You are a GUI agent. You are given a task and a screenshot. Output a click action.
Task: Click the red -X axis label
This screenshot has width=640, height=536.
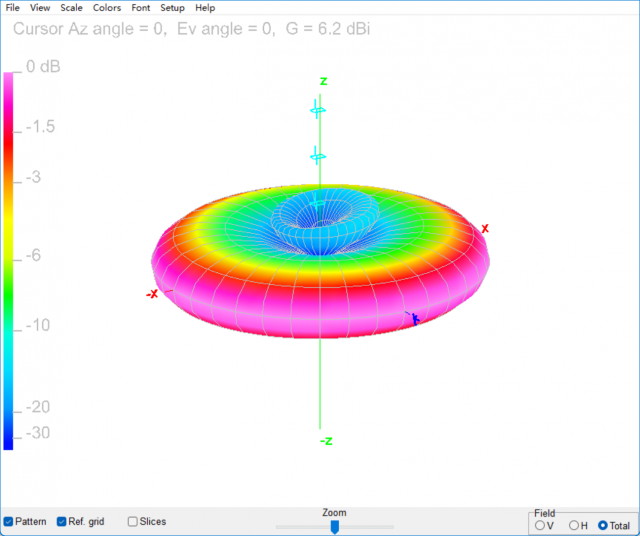152,294
